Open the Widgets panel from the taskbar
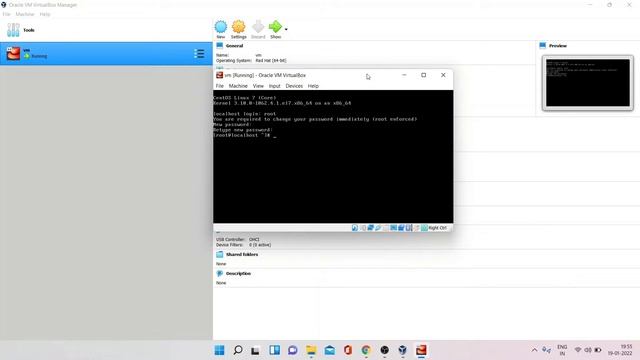640x360 pixels. pos(274,350)
